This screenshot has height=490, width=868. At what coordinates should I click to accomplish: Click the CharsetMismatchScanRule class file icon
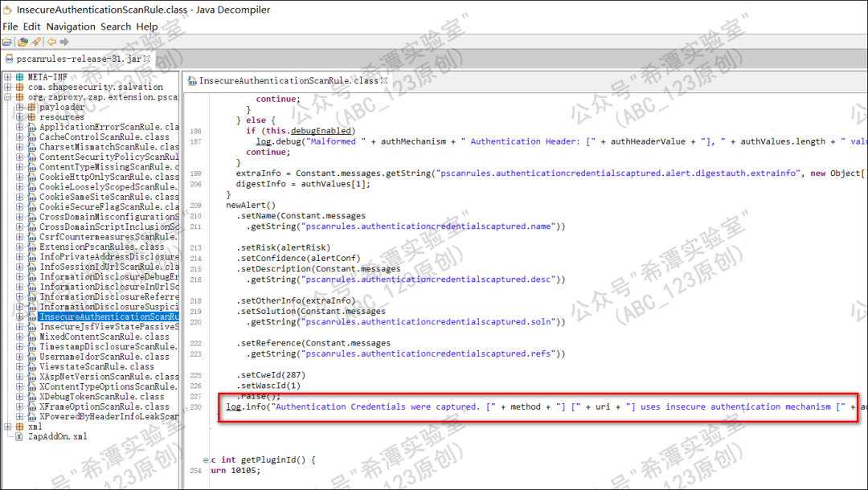pyautogui.click(x=31, y=146)
